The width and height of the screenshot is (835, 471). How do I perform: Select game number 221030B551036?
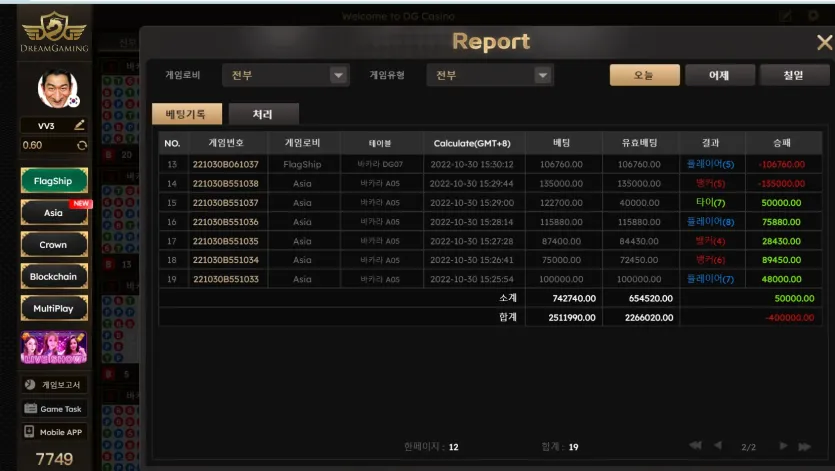226,222
